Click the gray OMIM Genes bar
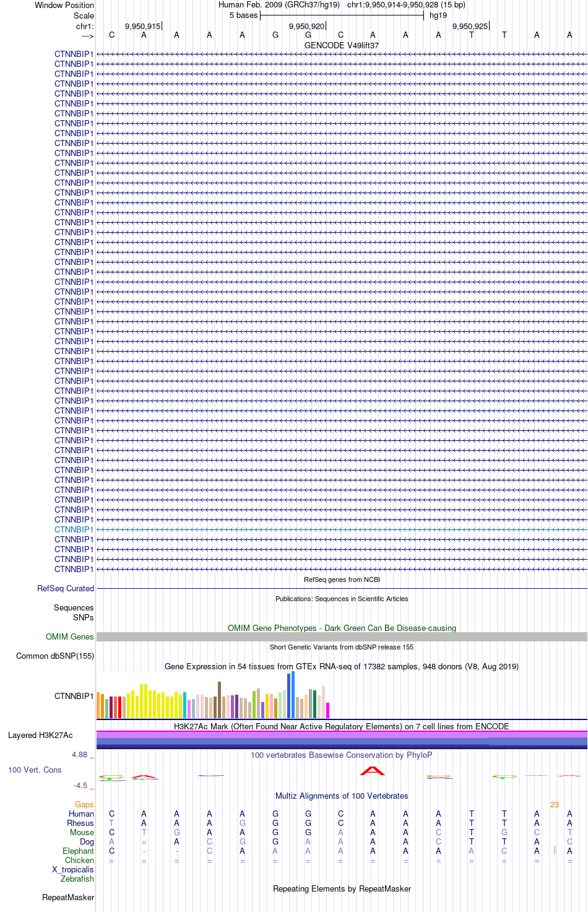Screen dimensions: 588x912 click(x=342, y=636)
